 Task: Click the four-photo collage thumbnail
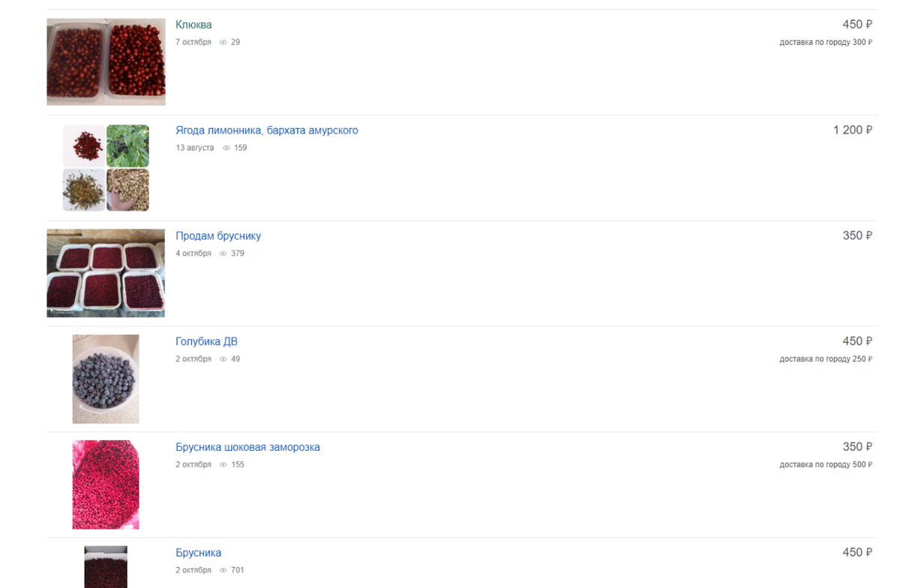[x=106, y=168]
